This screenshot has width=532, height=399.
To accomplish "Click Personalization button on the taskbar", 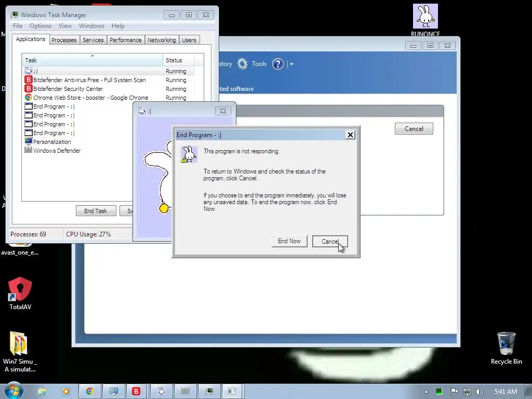I will 114,391.
